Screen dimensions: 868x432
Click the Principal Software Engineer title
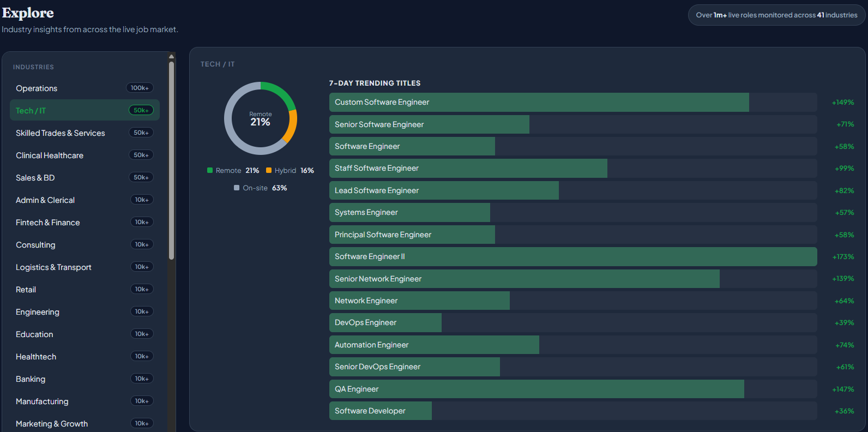tap(383, 235)
